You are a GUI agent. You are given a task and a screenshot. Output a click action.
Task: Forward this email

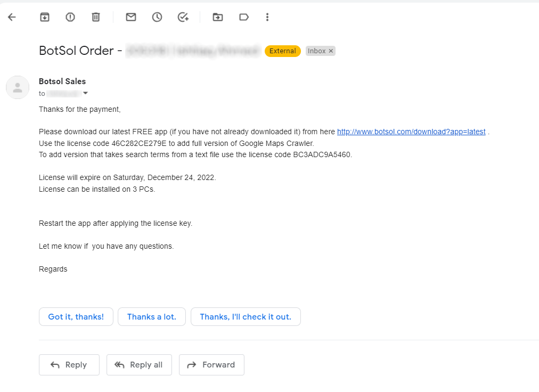[x=212, y=365]
